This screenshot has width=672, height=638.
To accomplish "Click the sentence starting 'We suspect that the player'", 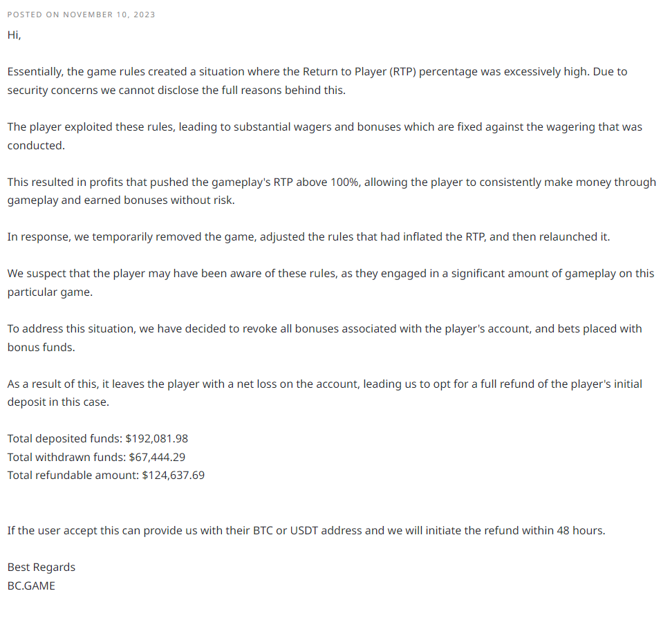I will tap(331, 283).
